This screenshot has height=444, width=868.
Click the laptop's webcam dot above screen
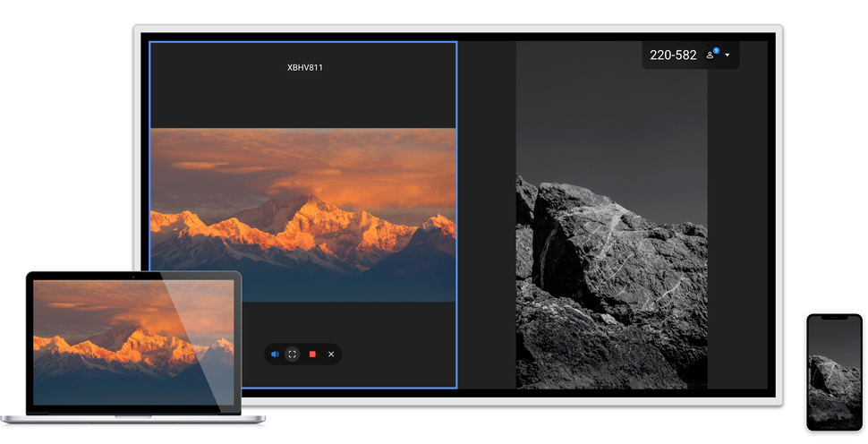pos(133,277)
